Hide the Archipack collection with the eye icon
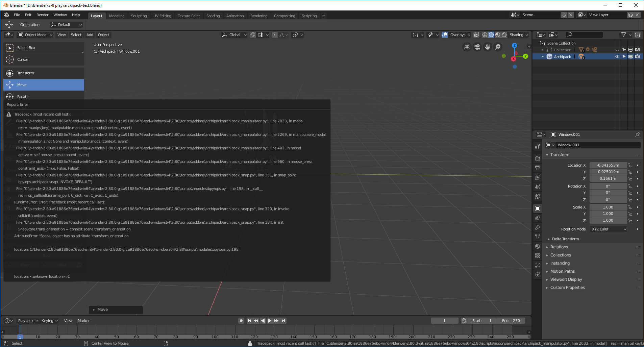 click(617, 56)
